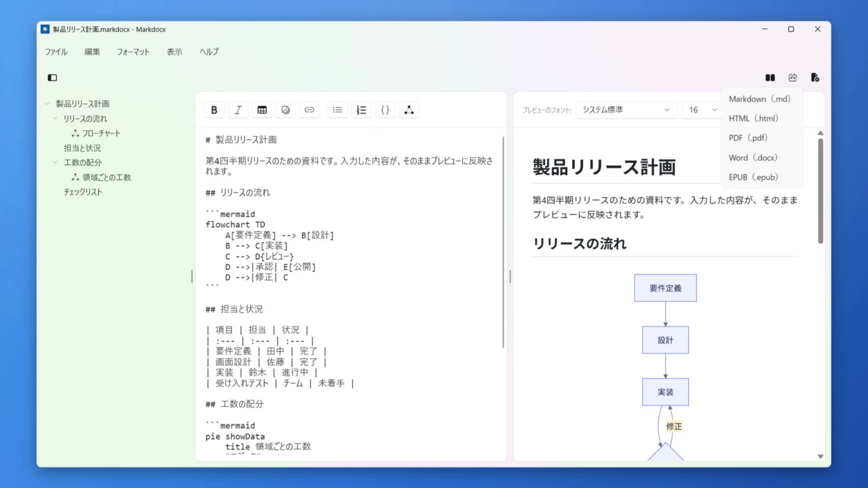The height and width of the screenshot is (488, 868).
Task: Click the プレビューのフォント label
Action: [x=547, y=110]
